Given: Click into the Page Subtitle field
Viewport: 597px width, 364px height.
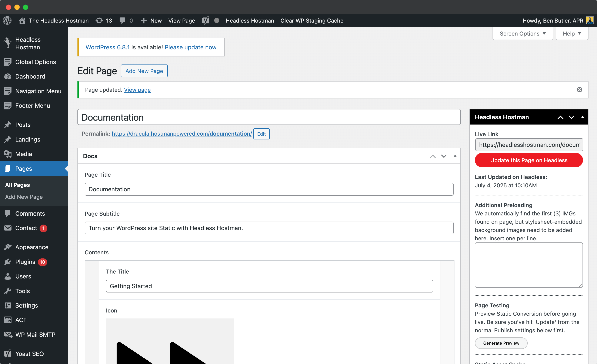Looking at the screenshot, I should pos(269,228).
